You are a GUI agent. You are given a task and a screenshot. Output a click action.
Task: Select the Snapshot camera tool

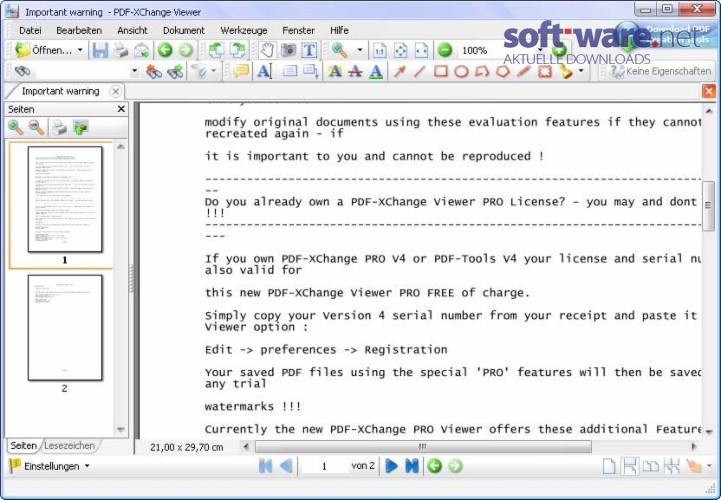pos(288,50)
